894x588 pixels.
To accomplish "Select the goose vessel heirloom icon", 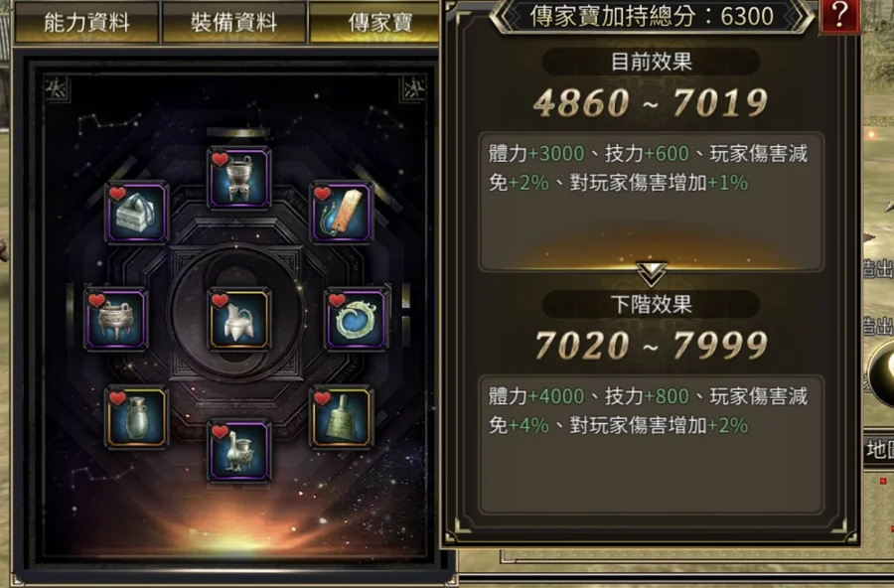I will click(x=238, y=452).
